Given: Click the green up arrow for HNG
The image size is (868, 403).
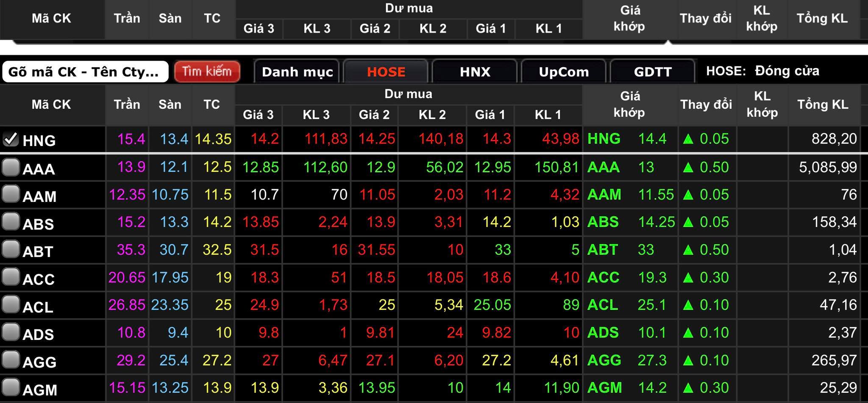Looking at the screenshot, I should point(688,139).
